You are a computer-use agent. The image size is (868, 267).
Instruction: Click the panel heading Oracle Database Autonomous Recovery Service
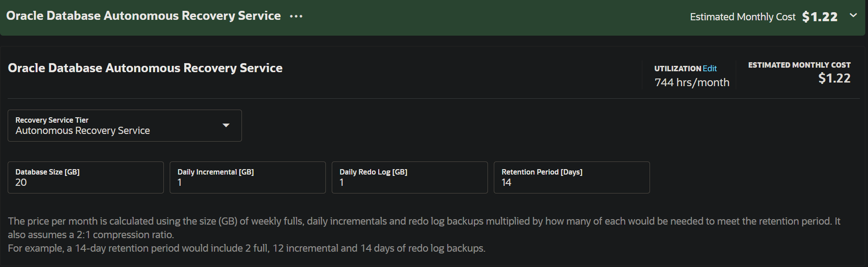point(145,68)
